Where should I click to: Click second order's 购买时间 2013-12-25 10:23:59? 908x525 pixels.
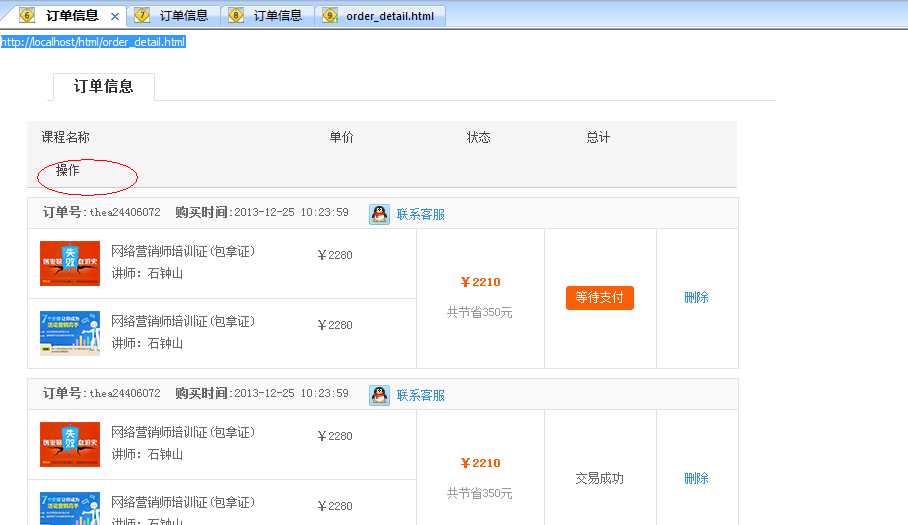[x=262, y=394]
